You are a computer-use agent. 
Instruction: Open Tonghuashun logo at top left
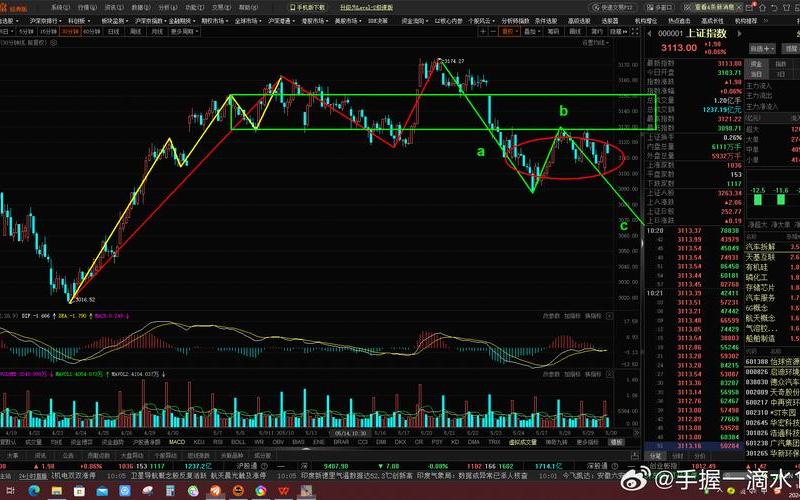(x=14, y=8)
